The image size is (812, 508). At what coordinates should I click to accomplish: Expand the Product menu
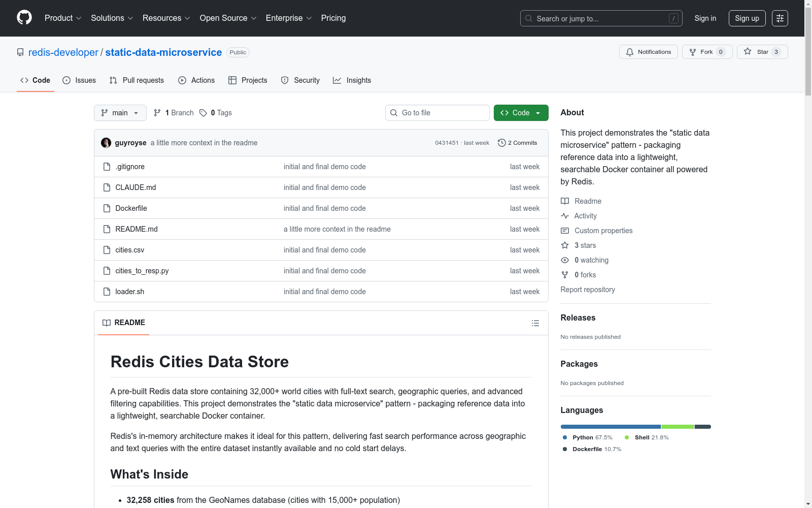63,18
